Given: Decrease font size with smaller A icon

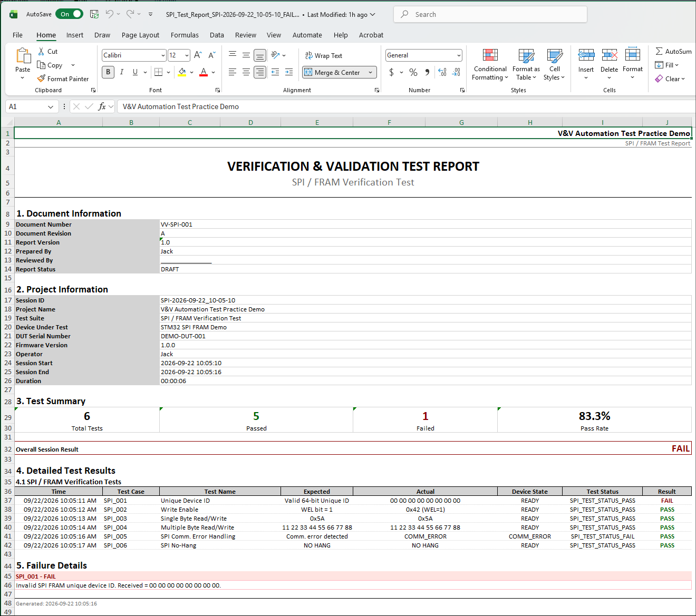Looking at the screenshot, I should (x=211, y=55).
